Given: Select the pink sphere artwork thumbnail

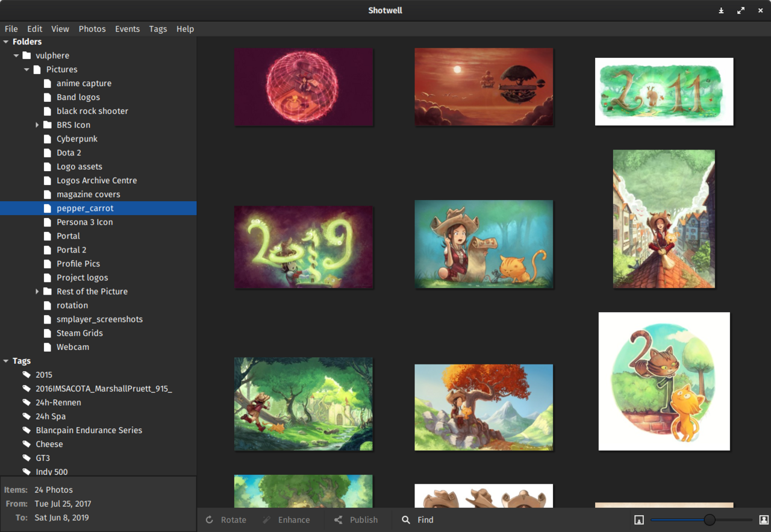Looking at the screenshot, I should pyautogui.click(x=304, y=87).
